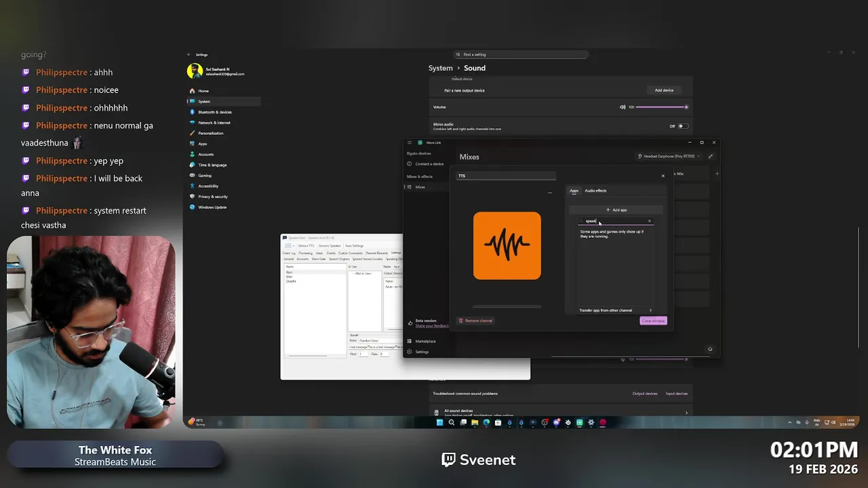Click Input devices troubleshoot link

tap(677, 393)
